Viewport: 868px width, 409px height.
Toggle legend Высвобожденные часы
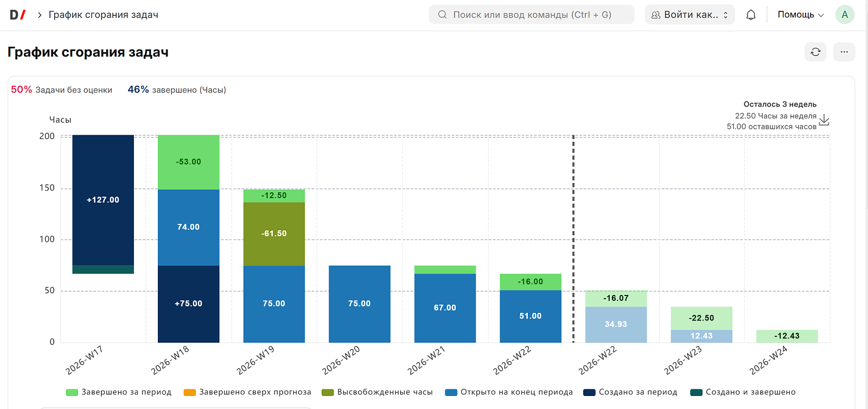[377, 392]
